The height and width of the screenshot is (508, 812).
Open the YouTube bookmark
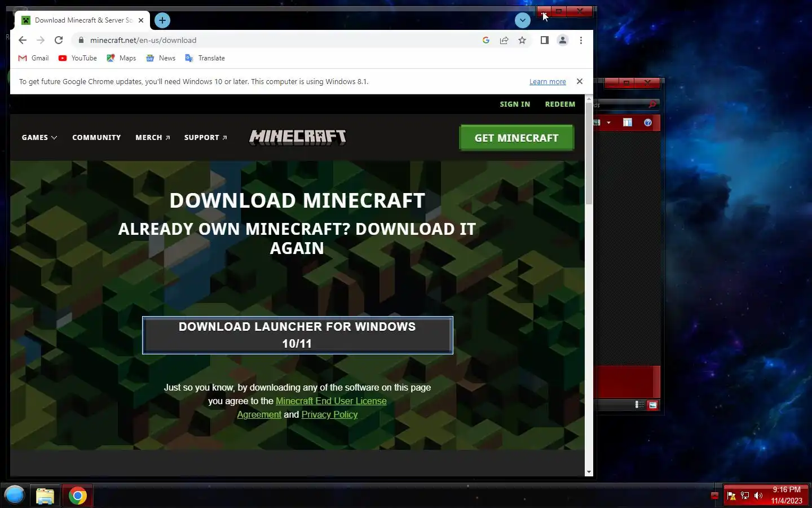78,58
